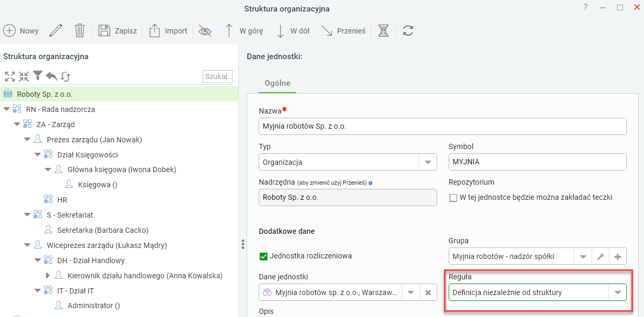Click the help question mark icon
Viewport: 644px width, 317px height.
pyautogui.click(x=585, y=7)
